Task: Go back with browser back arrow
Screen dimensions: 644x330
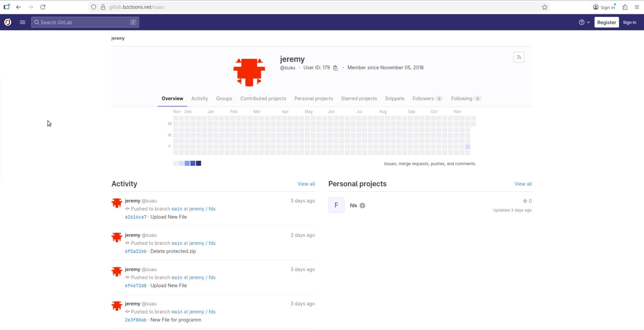Action: pos(19,7)
